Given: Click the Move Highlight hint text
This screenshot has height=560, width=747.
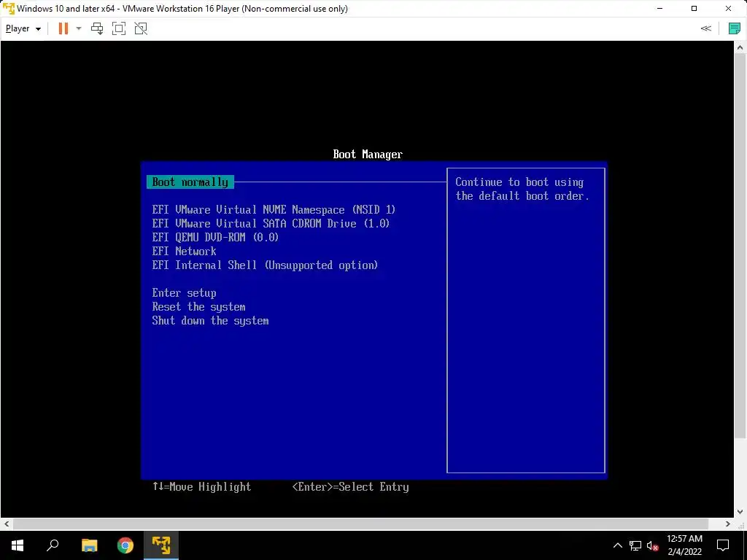Looking at the screenshot, I should [201, 486].
